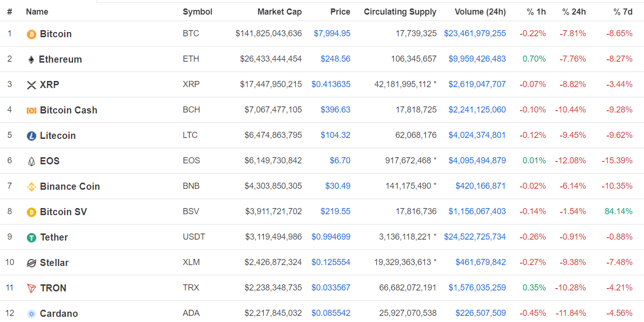
Task: Sort table by Market Cap column header
Action: click(279, 12)
